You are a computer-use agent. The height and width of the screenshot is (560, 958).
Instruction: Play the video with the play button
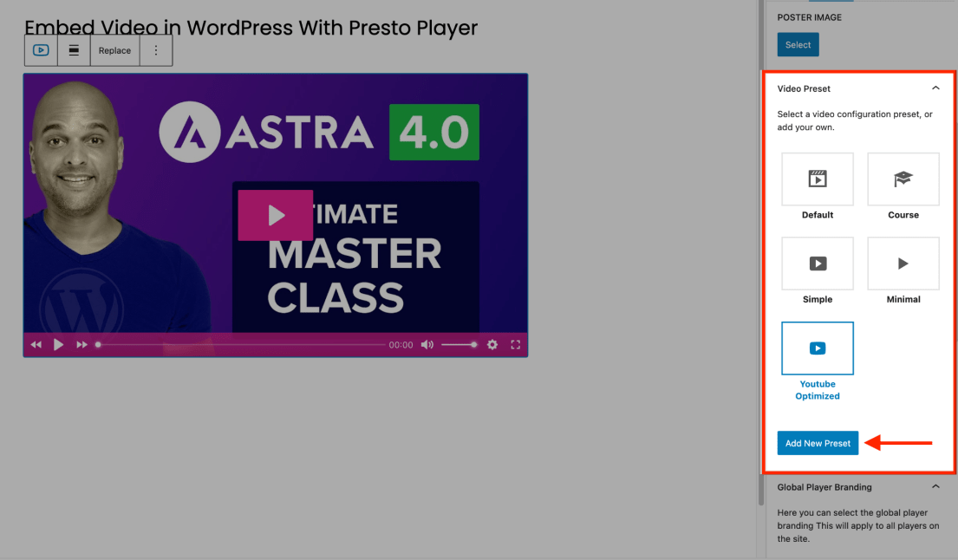tap(58, 344)
